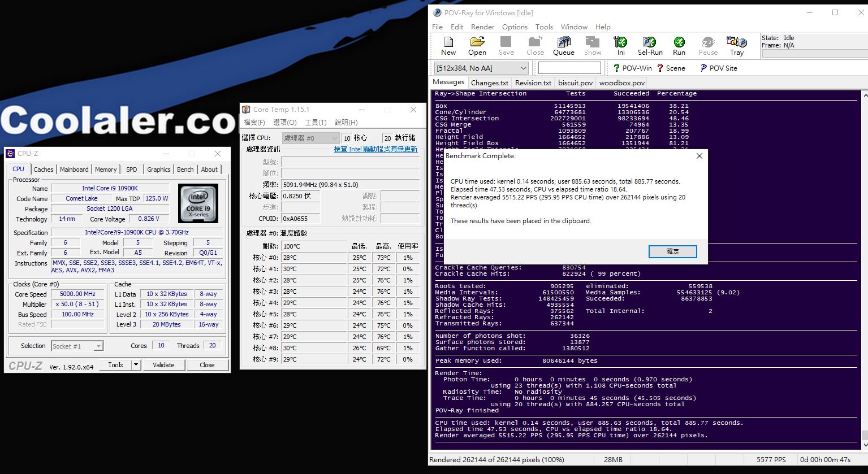Click the Close file toolbar icon in POV-Ray
The width and height of the screenshot is (868, 474).
pos(535,46)
